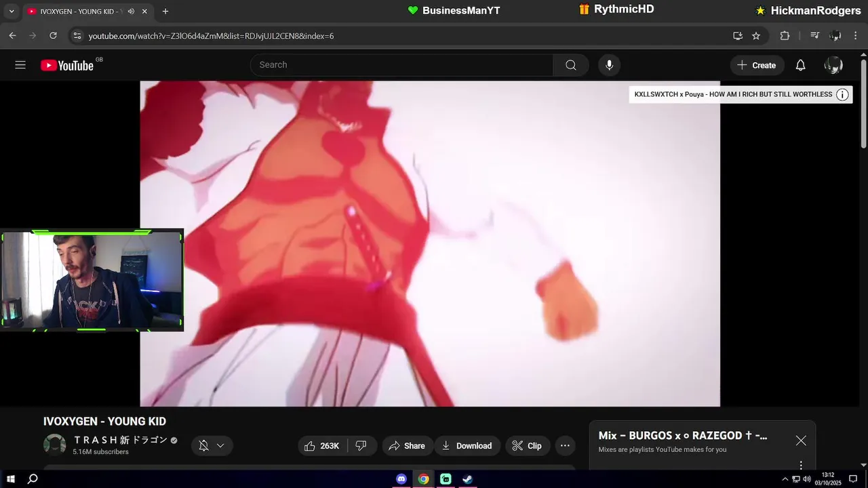Open the volume tray icon
The width and height of the screenshot is (868, 488).
(807, 479)
